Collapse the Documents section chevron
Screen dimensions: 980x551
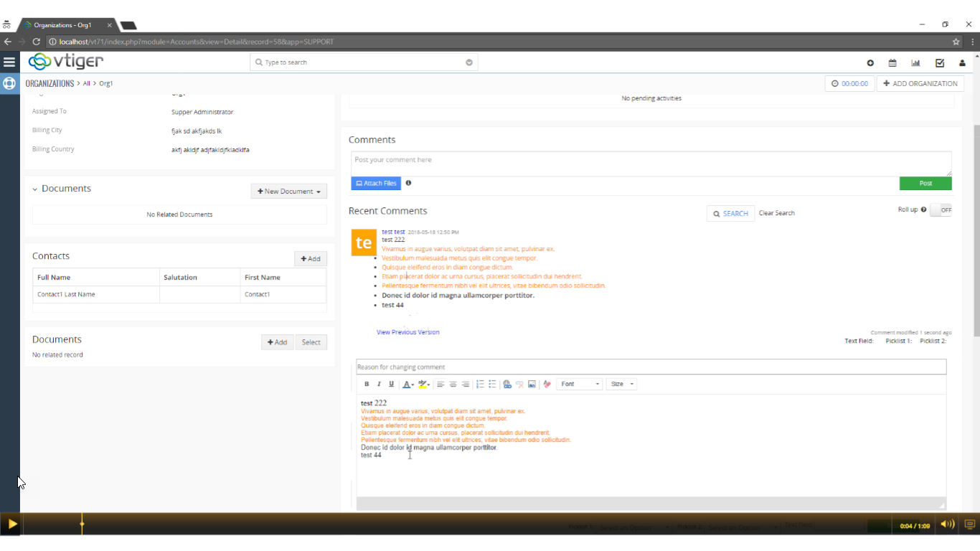pyautogui.click(x=34, y=189)
